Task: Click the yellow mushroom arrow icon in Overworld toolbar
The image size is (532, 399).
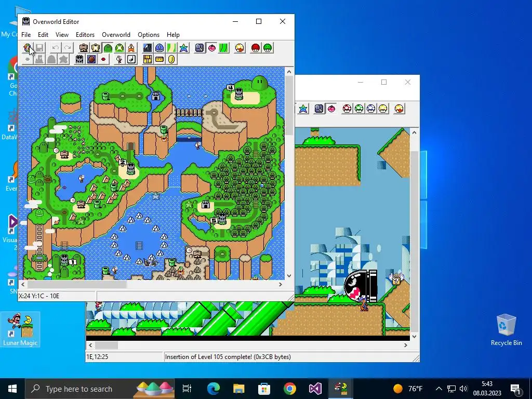Action: click(240, 48)
